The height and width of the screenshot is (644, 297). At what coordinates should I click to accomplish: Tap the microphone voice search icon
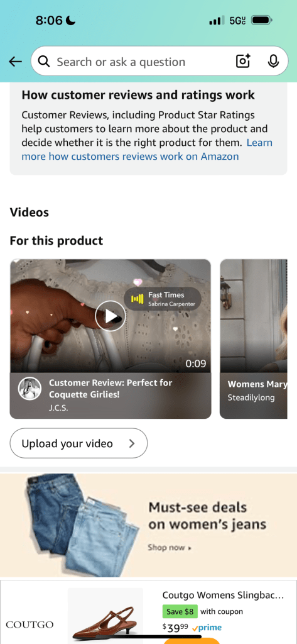[273, 62]
